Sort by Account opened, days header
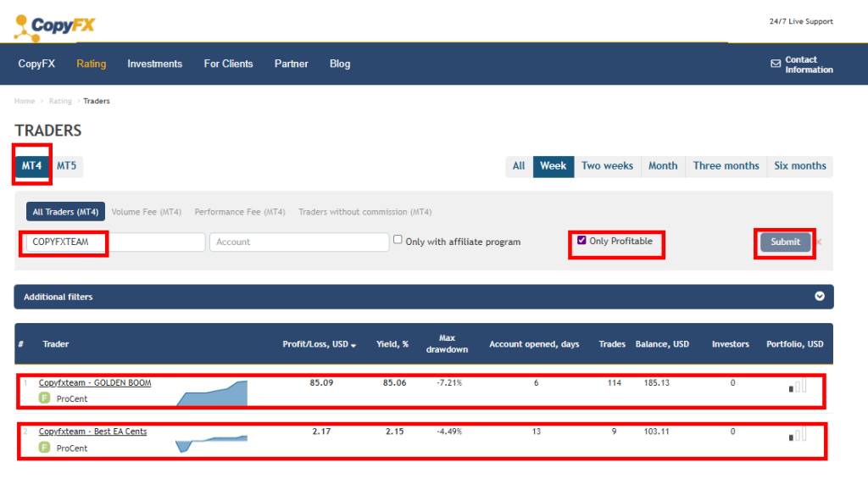 (x=534, y=344)
